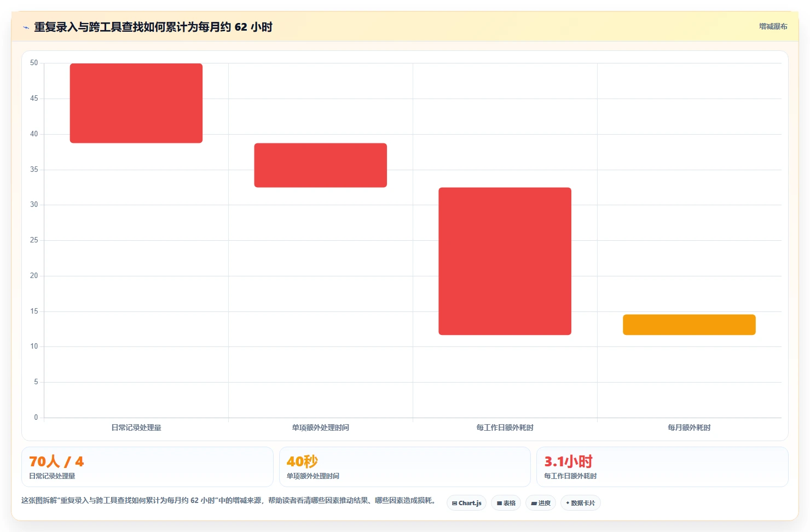Click the x-axis label 单项额外处理时间
Image resolution: width=810 pixels, height=532 pixels.
pyautogui.click(x=321, y=427)
